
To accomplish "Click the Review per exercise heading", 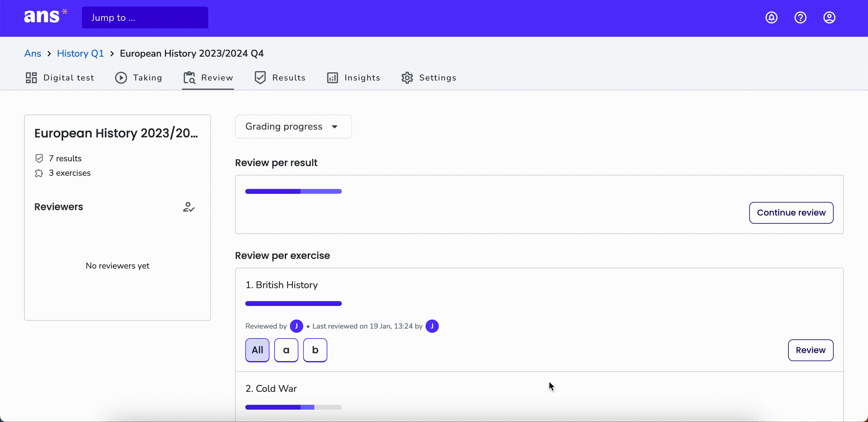I will point(282,256).
